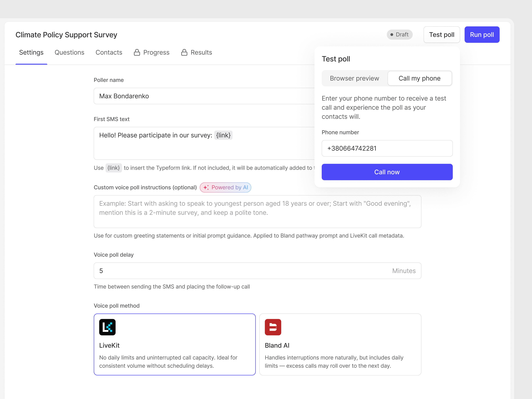Click the Poller name input field

(x=204, y=96)
